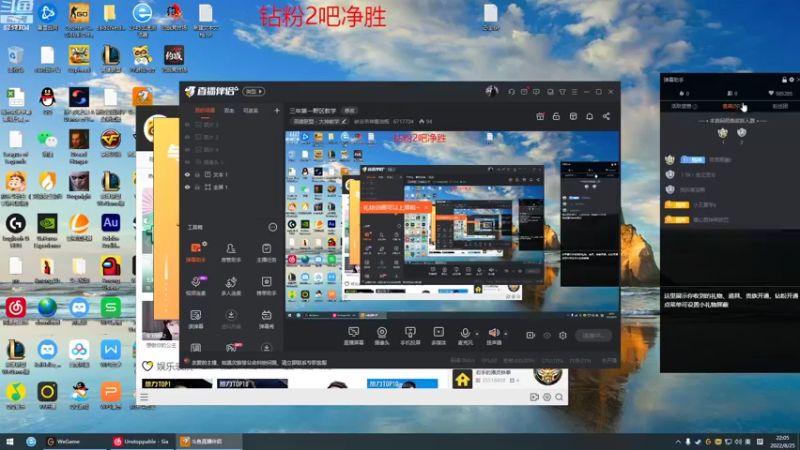
Task: Toggle visibility of 图片 4 source
Action: pyautogui.click(x=187, y=149)
